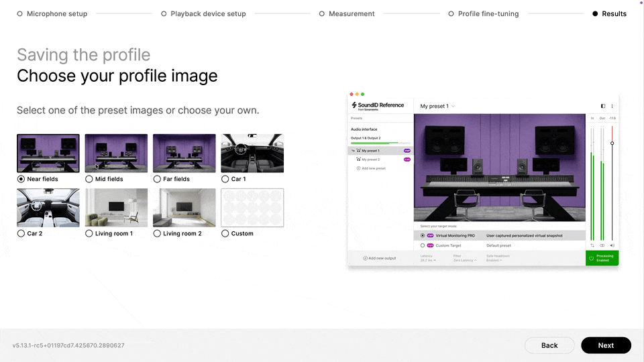Screen dimensions: 644x362
Task: Click the three-dot menu icon in preview
Action: click(x=612, y=106)
